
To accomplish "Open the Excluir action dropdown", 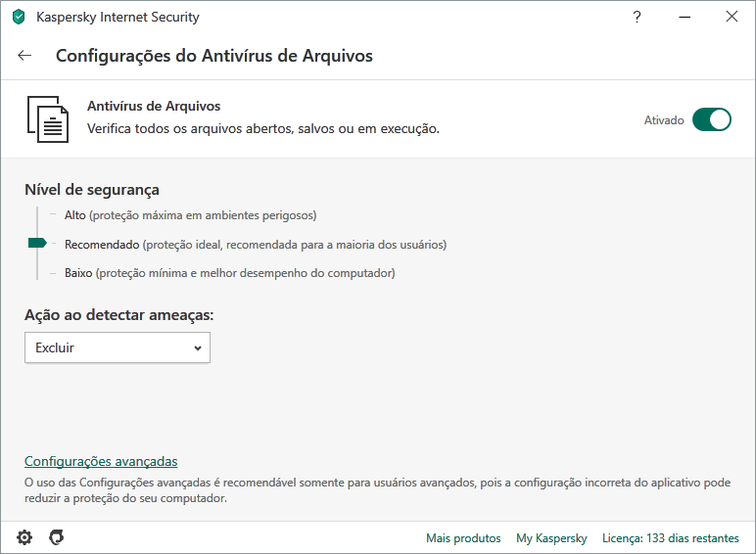I will (x=118, y=347).
